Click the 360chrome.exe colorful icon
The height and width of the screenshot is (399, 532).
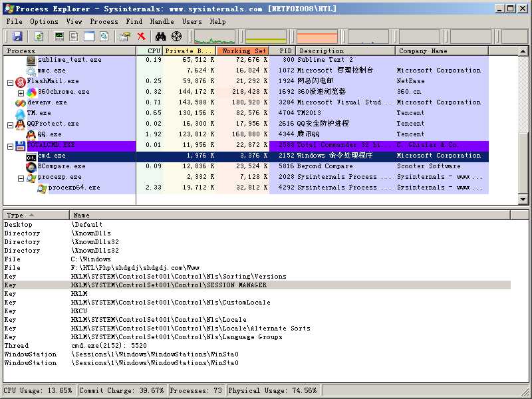pyautogui.click(x=31, y=92)
